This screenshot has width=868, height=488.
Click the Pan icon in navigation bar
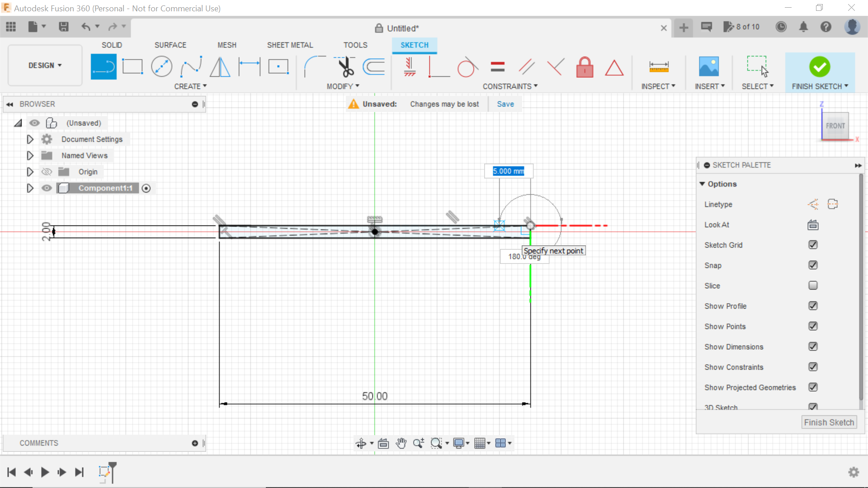click(401, 443)
